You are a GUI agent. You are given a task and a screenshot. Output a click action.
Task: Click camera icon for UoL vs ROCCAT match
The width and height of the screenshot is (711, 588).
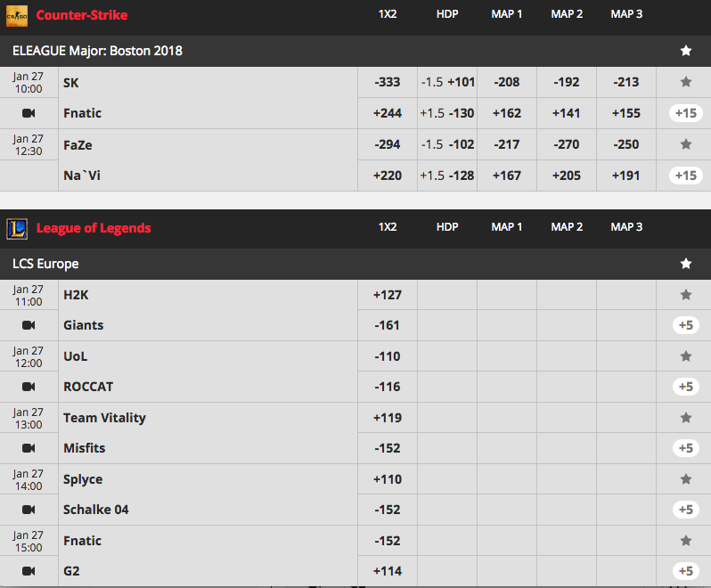pyautogui.click(x=29, y=387)
